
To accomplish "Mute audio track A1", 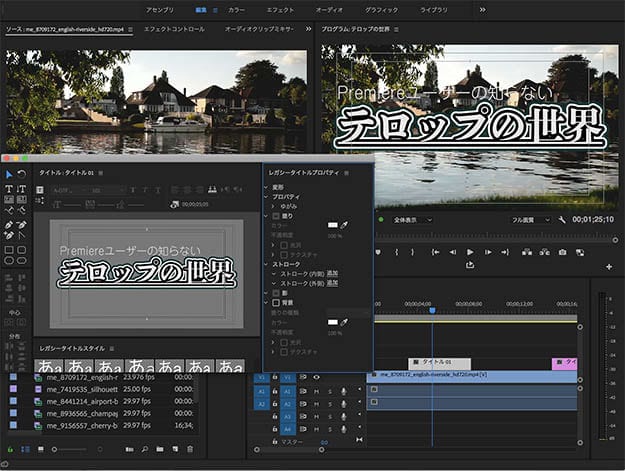I will pos(316,392).
